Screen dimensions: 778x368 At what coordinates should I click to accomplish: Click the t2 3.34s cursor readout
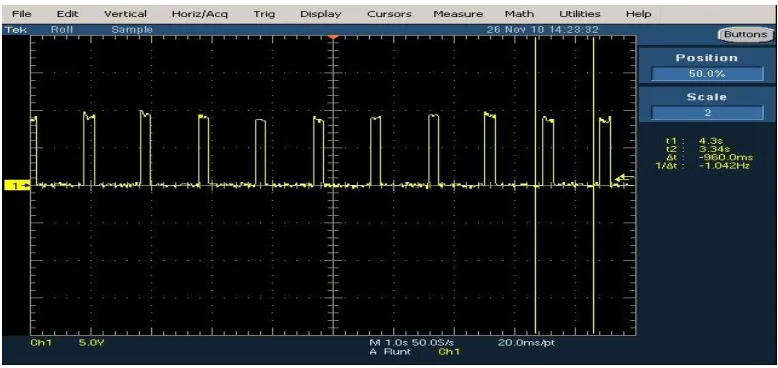[x=699, y=149]
